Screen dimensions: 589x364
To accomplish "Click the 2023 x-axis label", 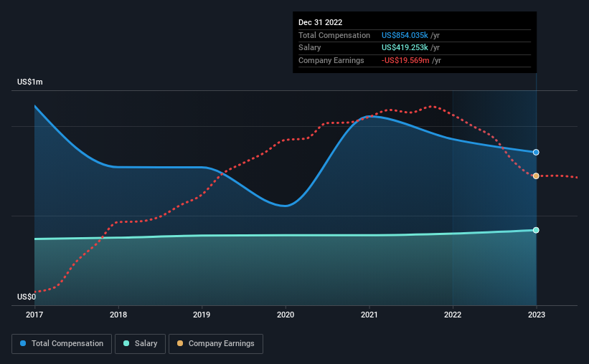I will (537, 315).
